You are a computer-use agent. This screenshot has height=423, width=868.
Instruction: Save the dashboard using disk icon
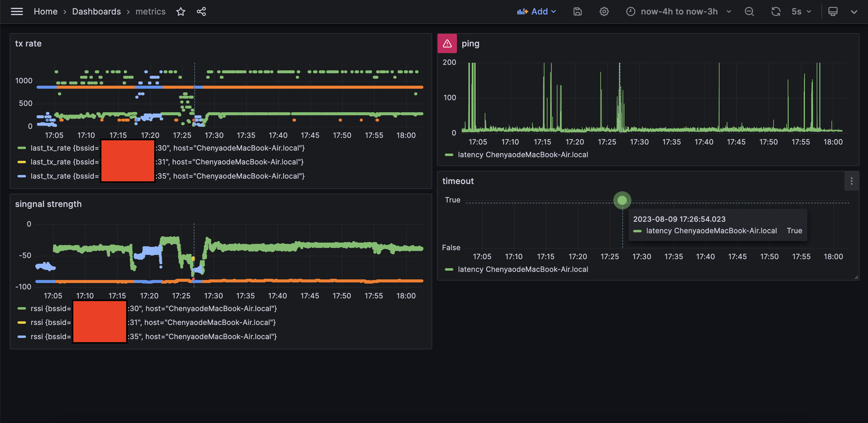click(x=577, y=11)
